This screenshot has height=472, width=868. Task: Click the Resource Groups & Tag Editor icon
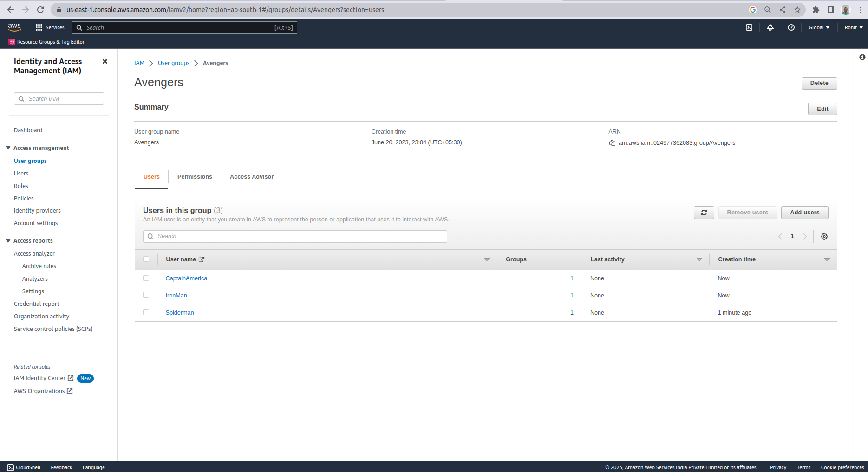point(12,42)
